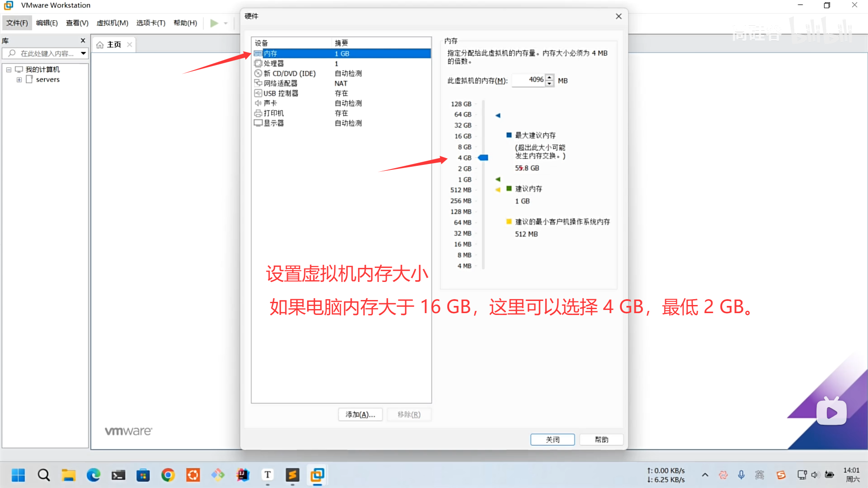Viewport: 868px width, 488px height.
Task: Increase memory with the spinner up arrow
Action: pyautogui.click(x=549, y=77)
